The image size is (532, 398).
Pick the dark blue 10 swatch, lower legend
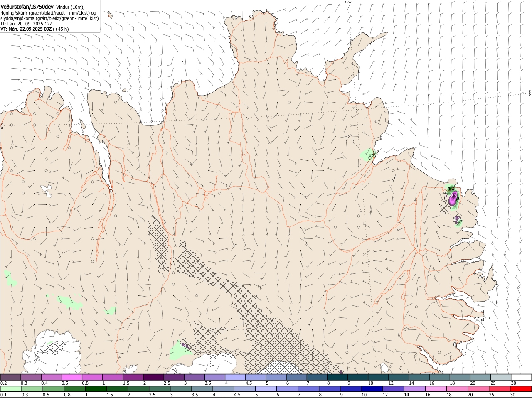click(372, 389)
